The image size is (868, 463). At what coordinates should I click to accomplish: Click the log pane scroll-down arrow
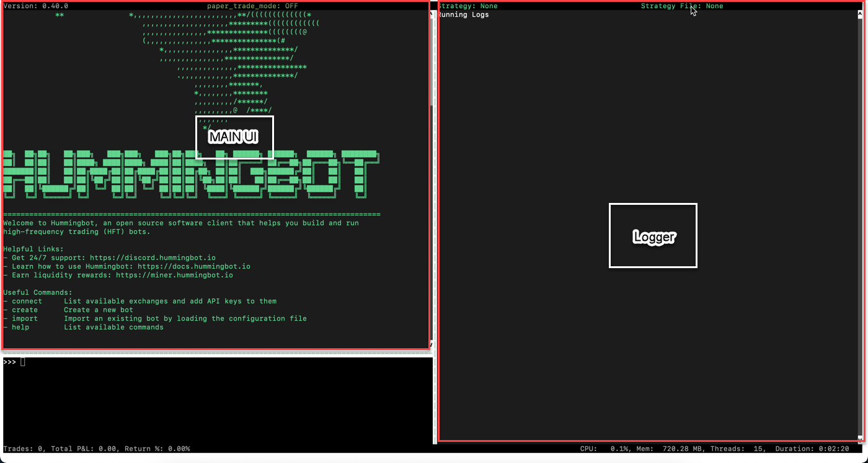tap(861, 439)
